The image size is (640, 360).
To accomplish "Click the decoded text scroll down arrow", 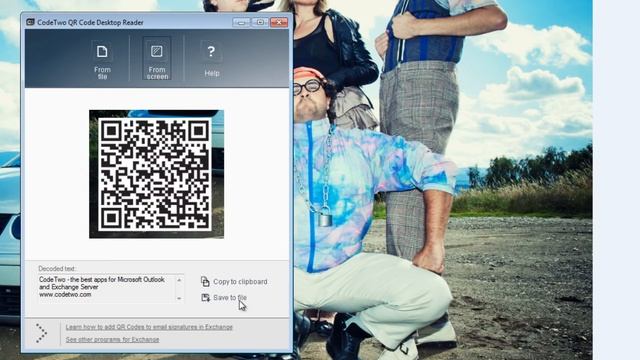I will [179, 298].
